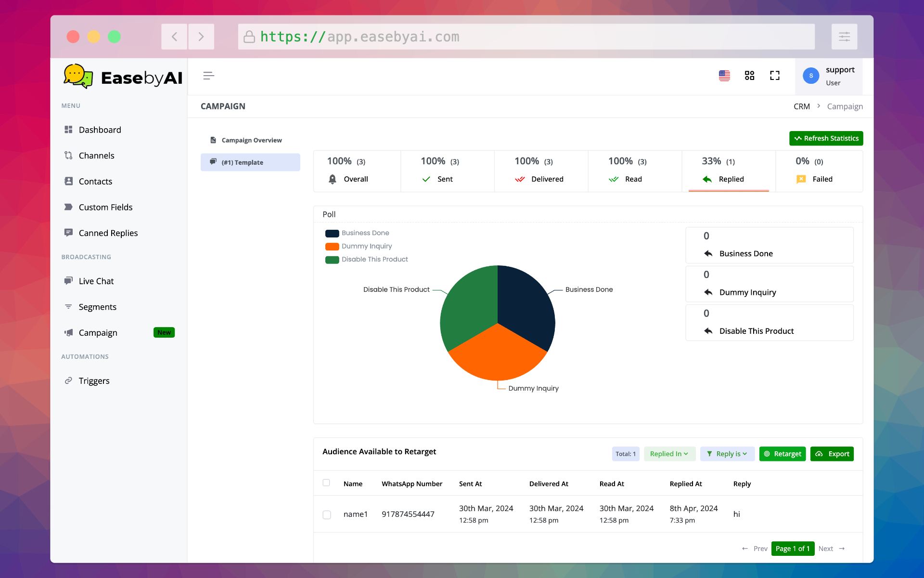The image size is (924, 578).
Task: Select the (#1) Template item
Action: (250, 162)
